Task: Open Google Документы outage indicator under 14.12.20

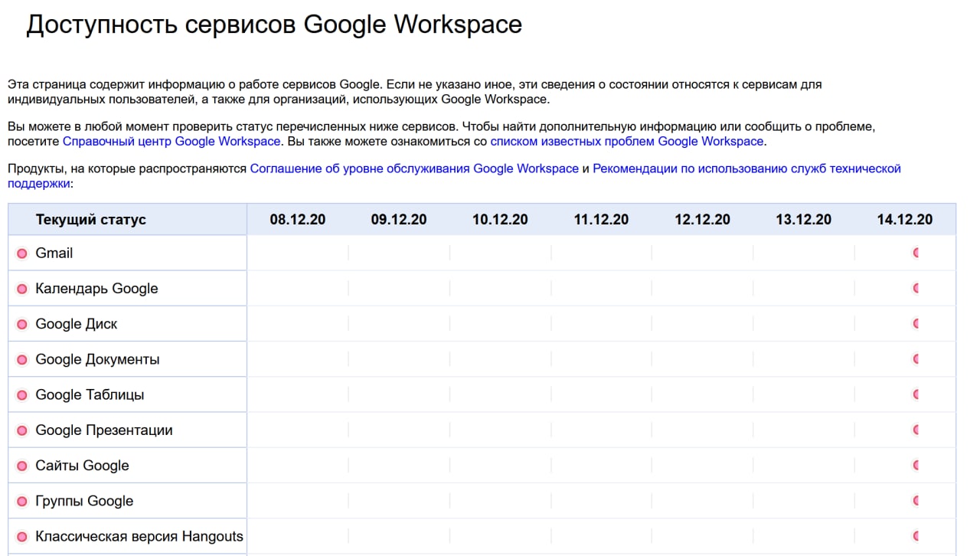Action: coord(916,359)
